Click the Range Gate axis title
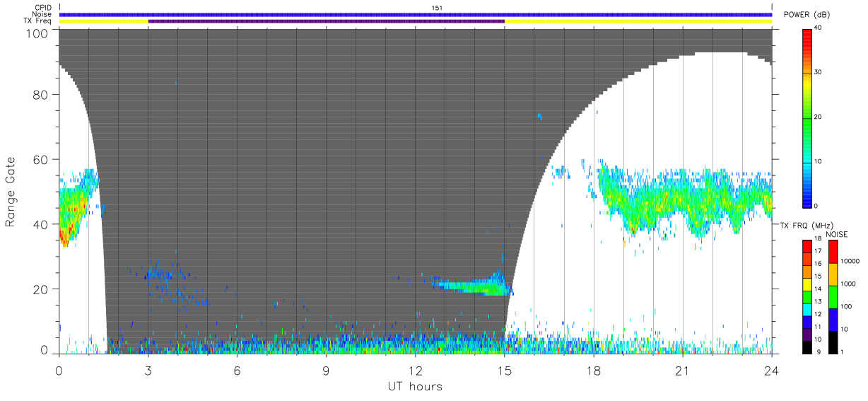This screenshot has width=868, height=401. (x=11, y=192)
